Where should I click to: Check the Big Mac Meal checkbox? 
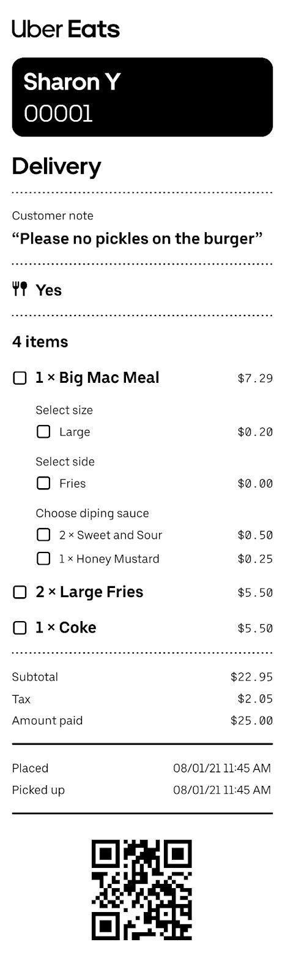(x=20, y=378)
